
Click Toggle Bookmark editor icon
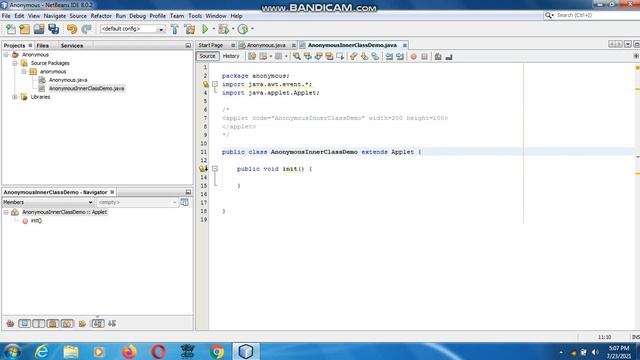click(375, 56)
